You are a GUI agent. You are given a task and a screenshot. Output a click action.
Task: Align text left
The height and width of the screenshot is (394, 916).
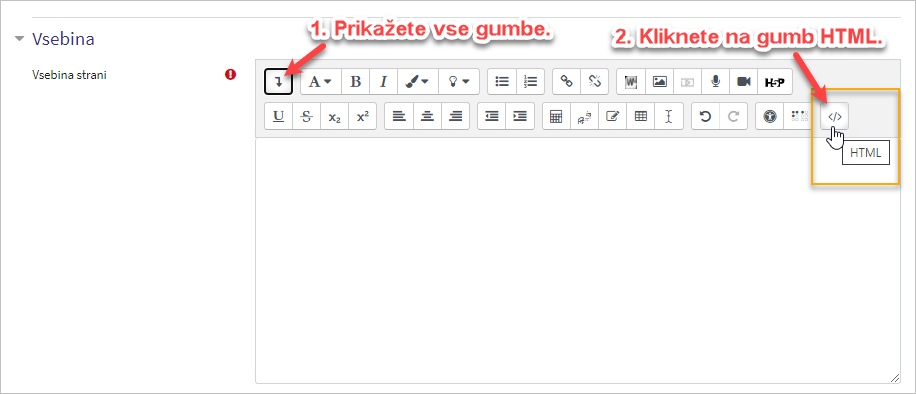click(x=399, y=116)
